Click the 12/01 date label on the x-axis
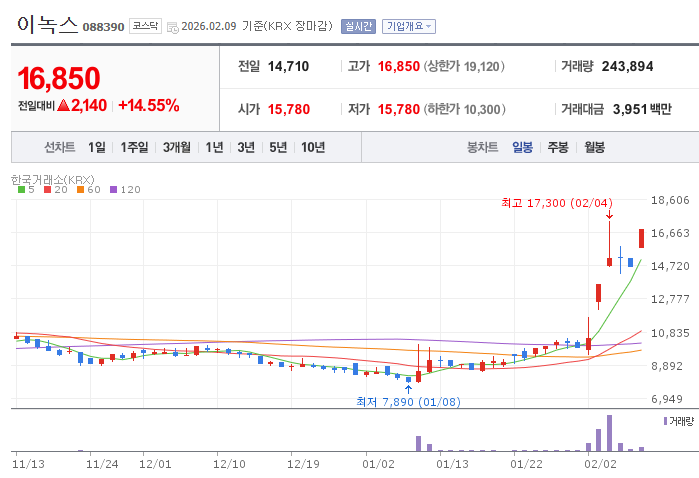This screenshot has width=699, height=478. click(155, 464)
